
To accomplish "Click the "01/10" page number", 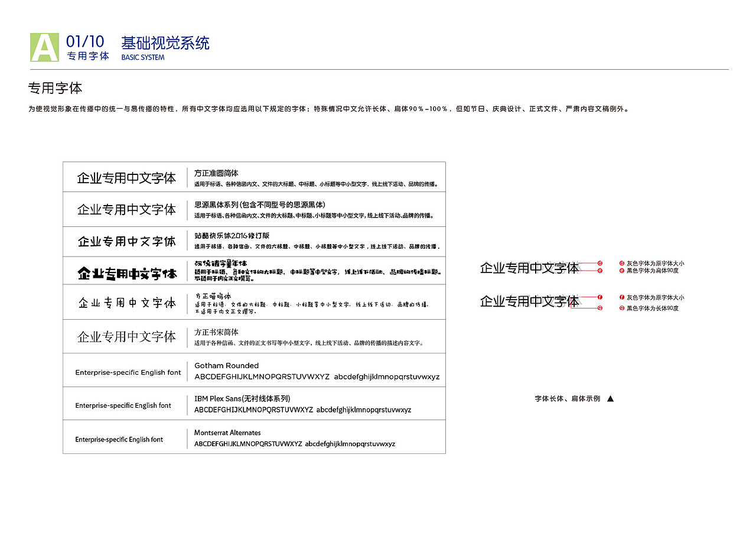I will click(86, 41).
